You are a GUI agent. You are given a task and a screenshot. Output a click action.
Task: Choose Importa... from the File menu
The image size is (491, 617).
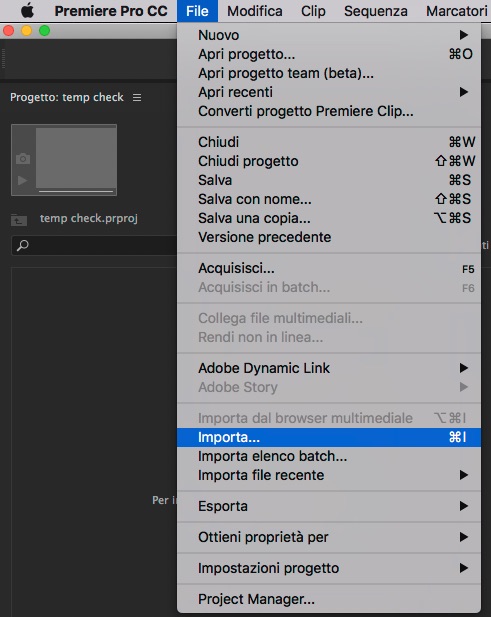click(x=329, y=437)
